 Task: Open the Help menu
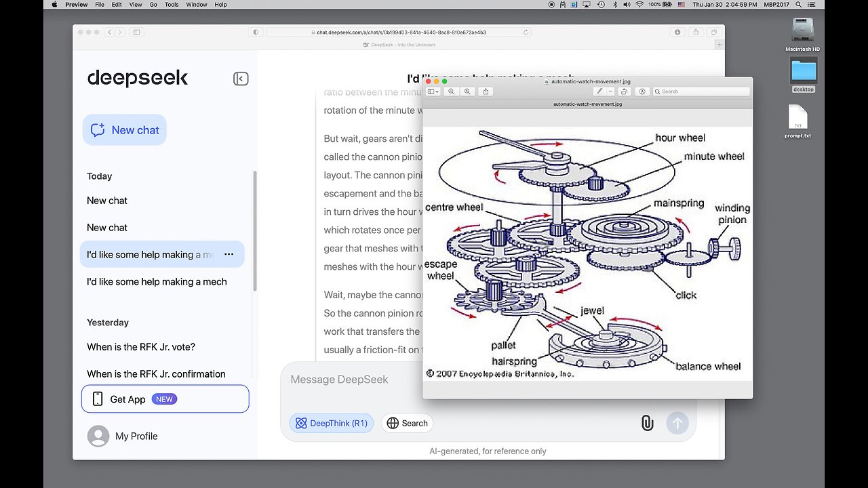(x=220, y=5)
